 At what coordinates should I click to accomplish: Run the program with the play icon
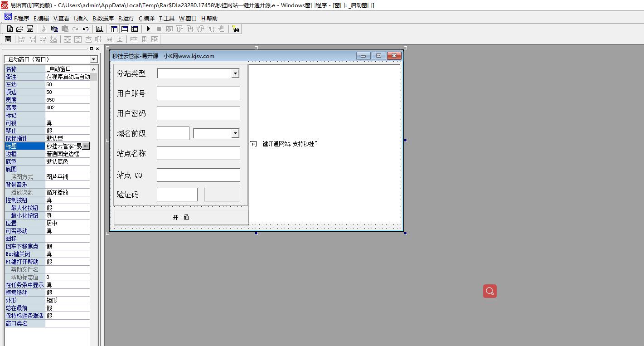(x=148, y=29)
